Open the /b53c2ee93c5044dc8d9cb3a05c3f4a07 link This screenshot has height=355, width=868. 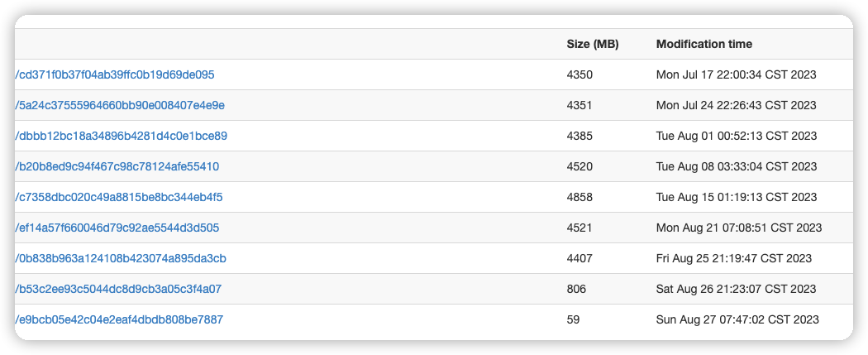(118, 289)
